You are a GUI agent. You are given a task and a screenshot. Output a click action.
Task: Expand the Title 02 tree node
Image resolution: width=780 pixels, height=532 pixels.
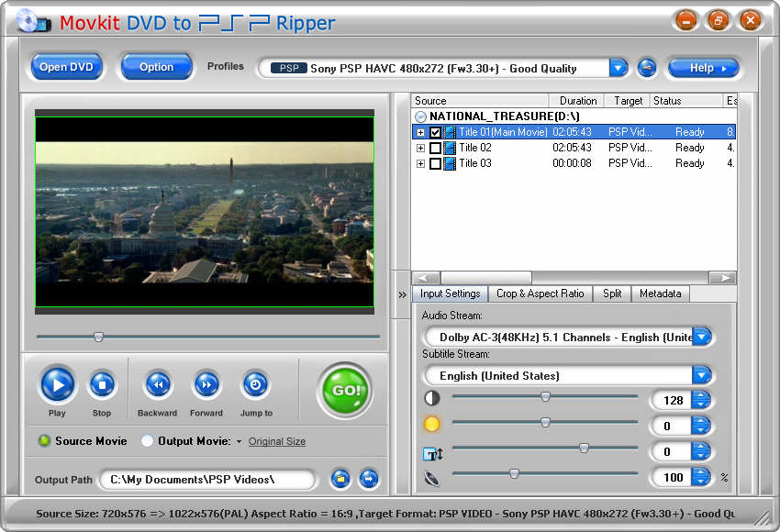pyautogui.click(x=420, y=148)
